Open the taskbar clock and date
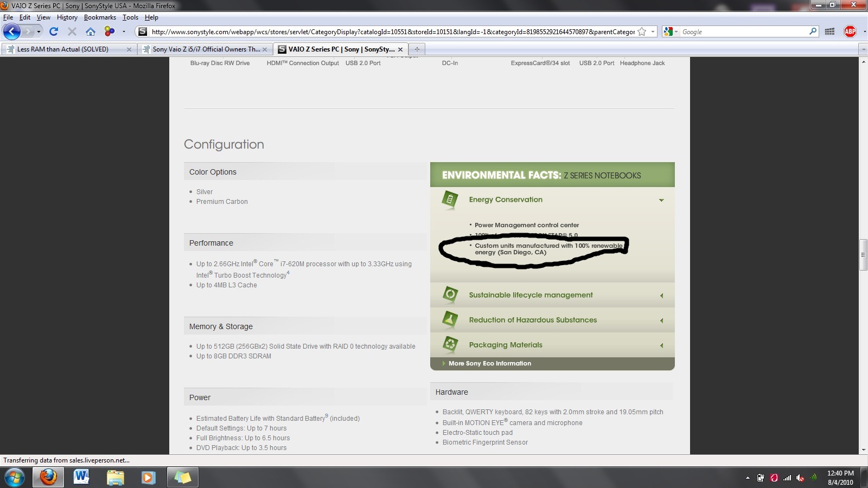Viewport: 868px width, 488px height. [840, 478]
